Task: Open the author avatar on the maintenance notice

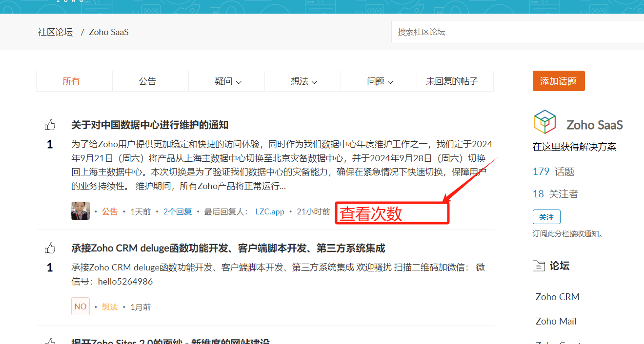Action: point(80,211)
